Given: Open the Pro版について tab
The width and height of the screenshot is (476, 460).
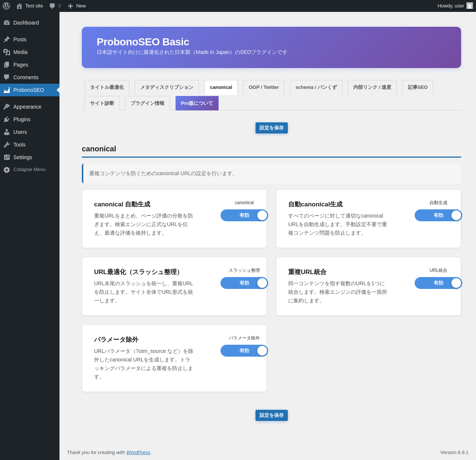Looking at the screenshot, I should (x=197, y=103).
